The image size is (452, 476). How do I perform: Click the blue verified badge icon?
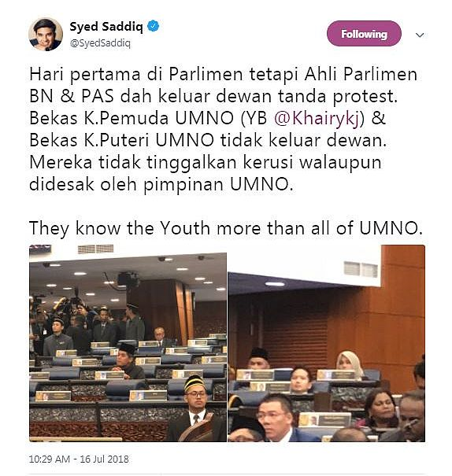coord(153,26)
